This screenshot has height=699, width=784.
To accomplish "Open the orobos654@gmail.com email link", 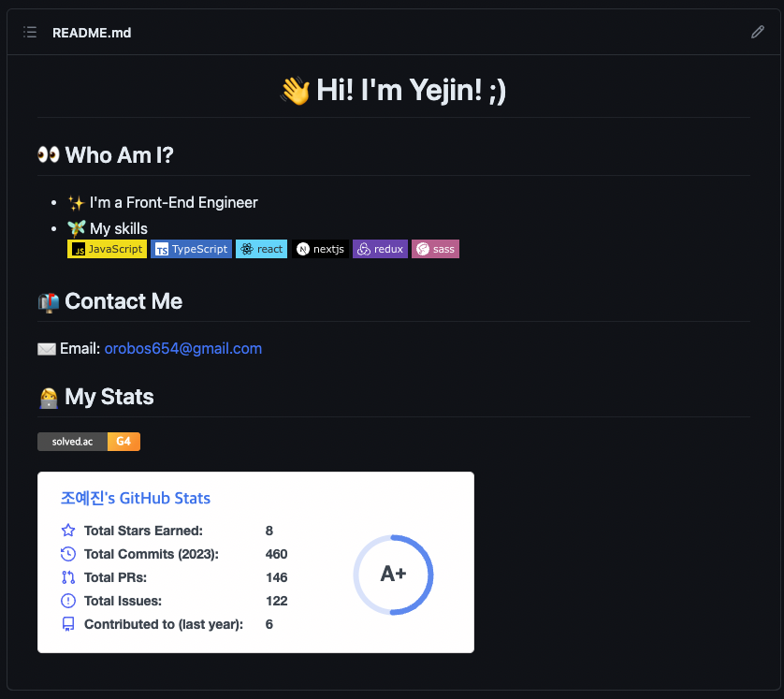I will coord(182,349).
